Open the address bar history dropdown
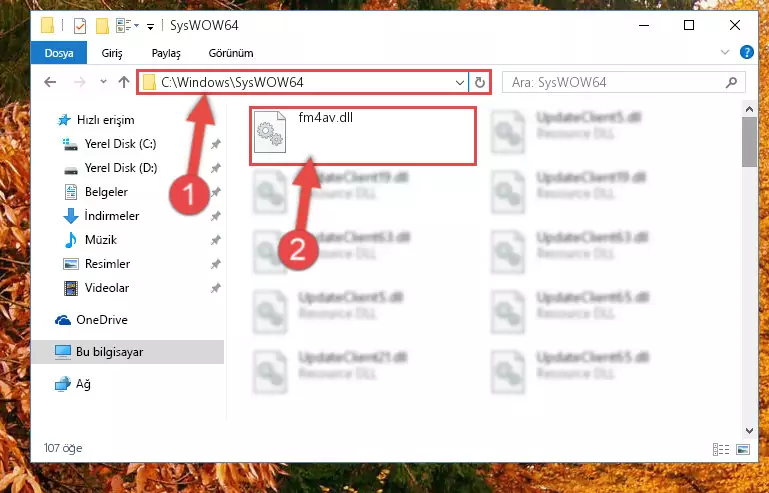769x493 pixels. pos(460,82)
